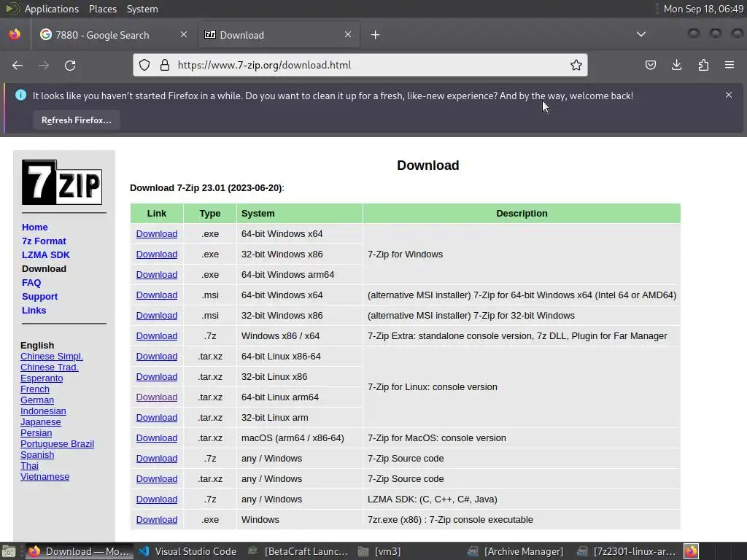The width and height of the screenshot is (747, 560).
Task: Reload the 7-zip download page
Action: (x=70, y=65)
